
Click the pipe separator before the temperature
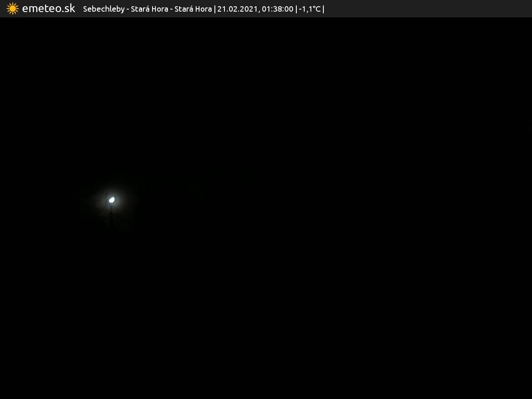(x=296, y=9)
